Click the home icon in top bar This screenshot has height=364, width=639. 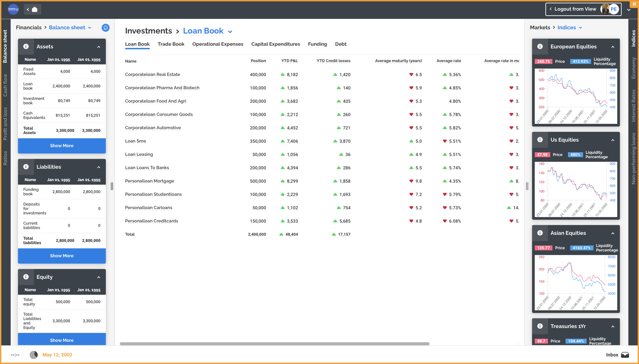pyautogui.click(x=35, y=9)
